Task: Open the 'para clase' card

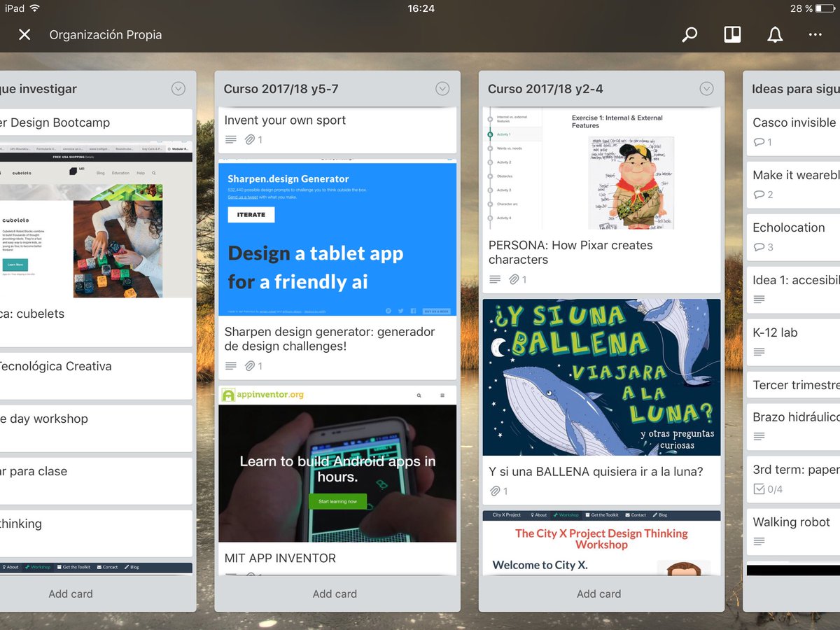Action: pyautogui.click(x=96, y=481)
